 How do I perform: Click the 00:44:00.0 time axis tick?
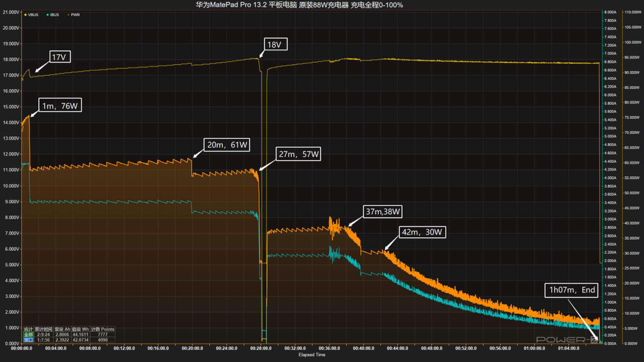click(x=397, y=348)
